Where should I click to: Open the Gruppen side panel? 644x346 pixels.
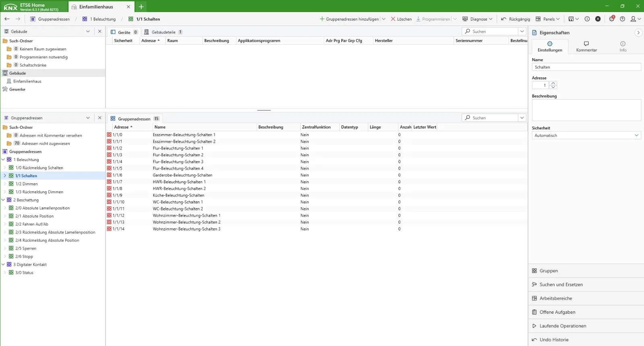[x=586, y=271]
